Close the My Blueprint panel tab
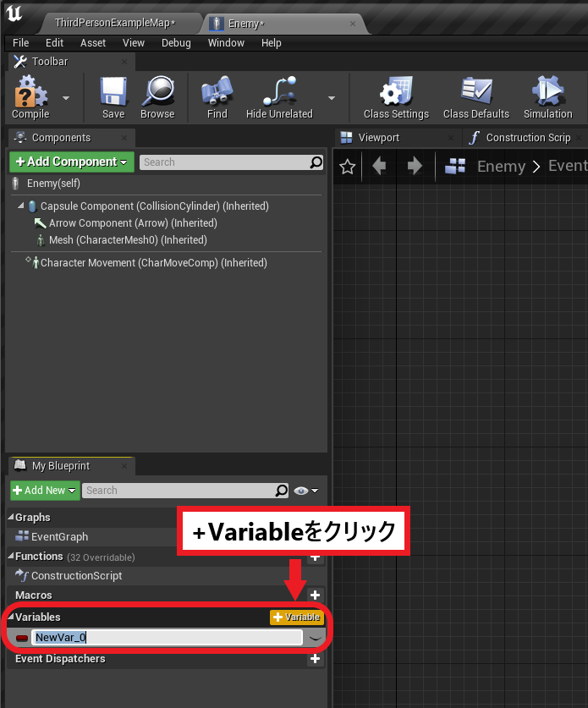Screen dimensions: 588x708 tap(124, 466)
